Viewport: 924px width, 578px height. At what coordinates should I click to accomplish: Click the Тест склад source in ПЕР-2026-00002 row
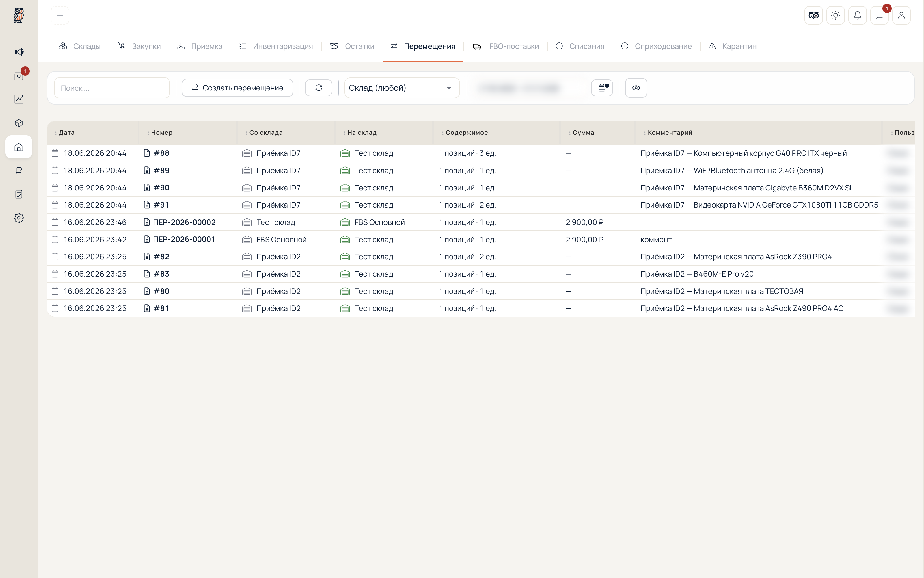click(276, 222)
